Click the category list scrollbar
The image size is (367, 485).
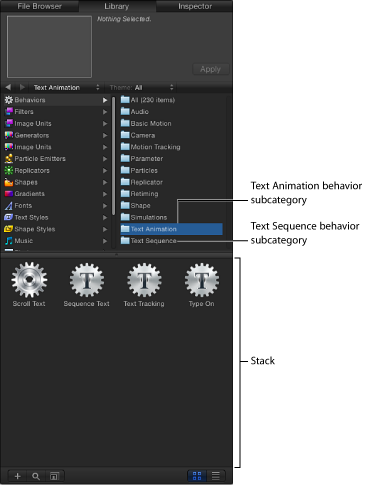[114, 156]
